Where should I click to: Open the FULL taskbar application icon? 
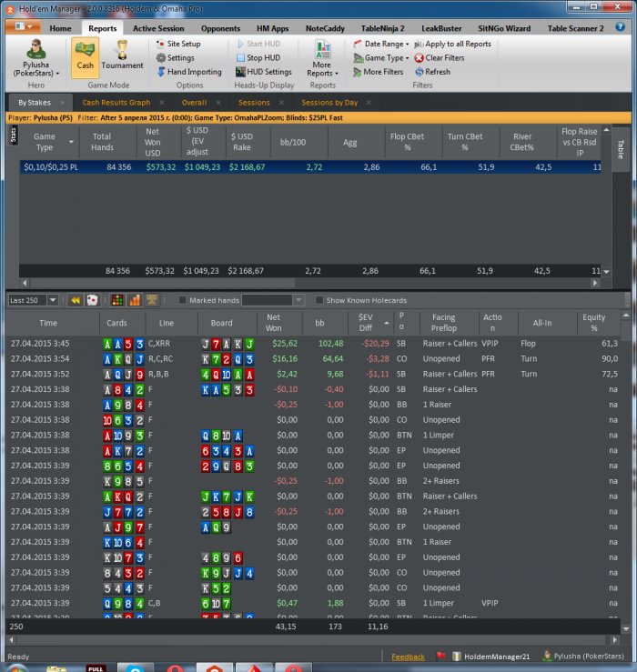point(96,668)
